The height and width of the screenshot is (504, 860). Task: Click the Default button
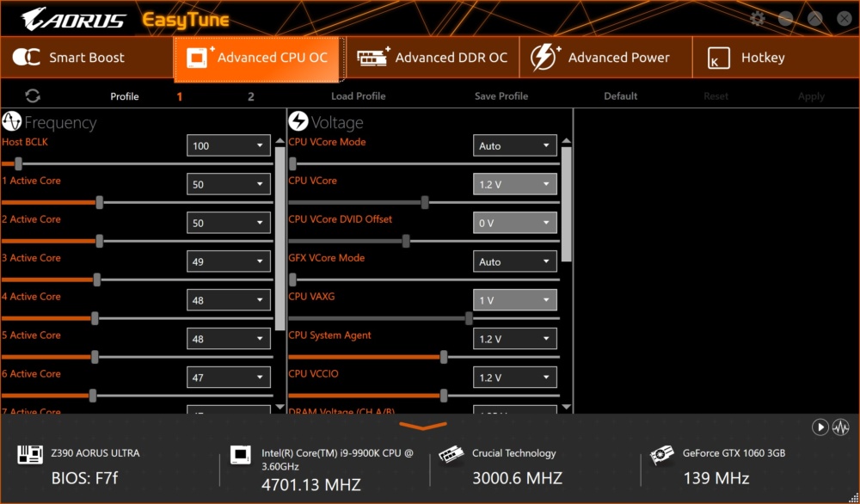point(620,96)
